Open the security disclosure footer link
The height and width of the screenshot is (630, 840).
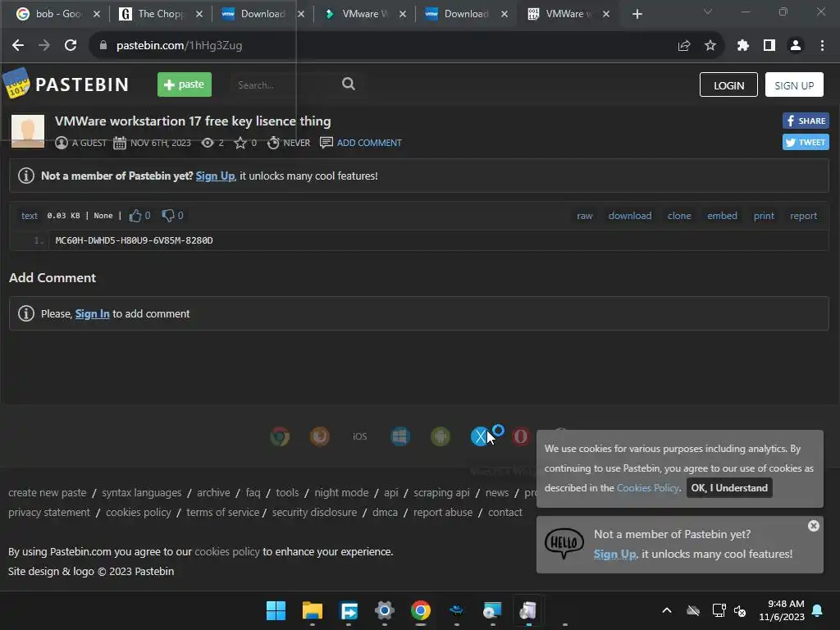tap(314, 513)
